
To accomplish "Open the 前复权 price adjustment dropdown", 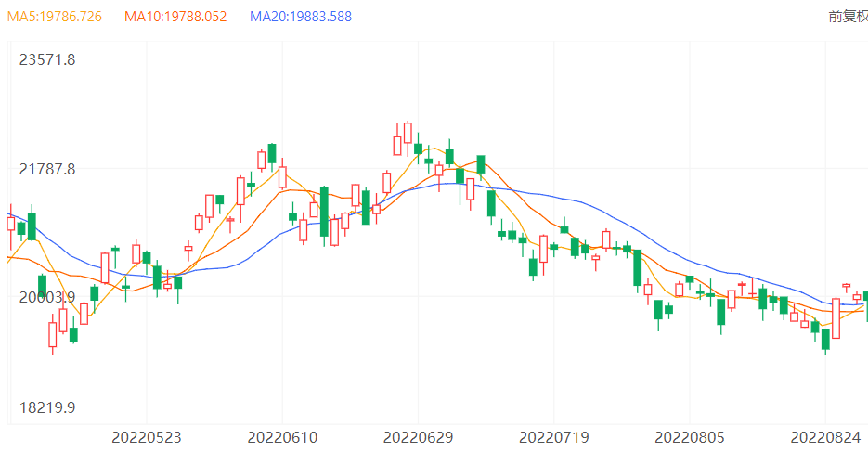I will pyautogui.click(x=848, y=17).
